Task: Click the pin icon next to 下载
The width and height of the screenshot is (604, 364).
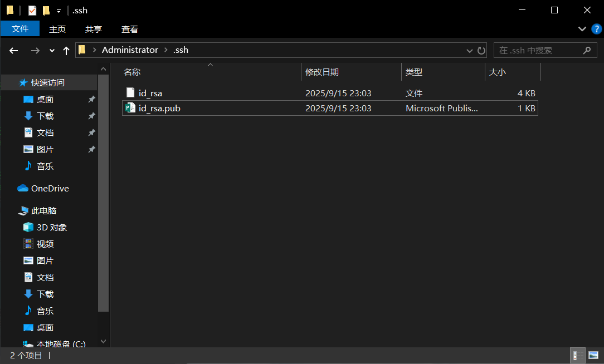Action: tap(91, 116)
